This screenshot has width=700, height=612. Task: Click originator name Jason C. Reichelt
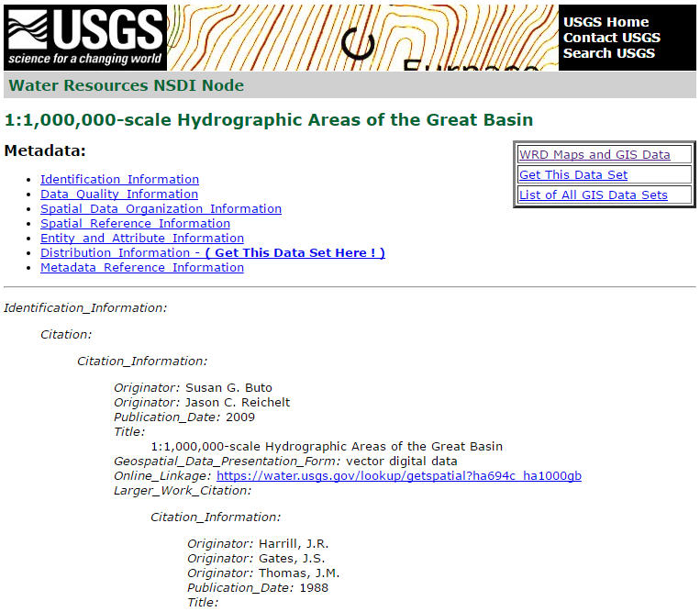(238, 403)
